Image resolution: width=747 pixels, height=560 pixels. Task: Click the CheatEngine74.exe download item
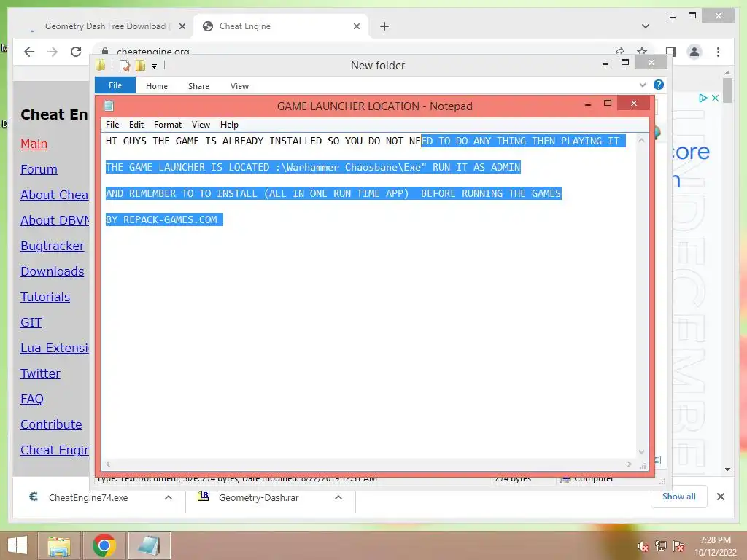(x=88, y=497)
